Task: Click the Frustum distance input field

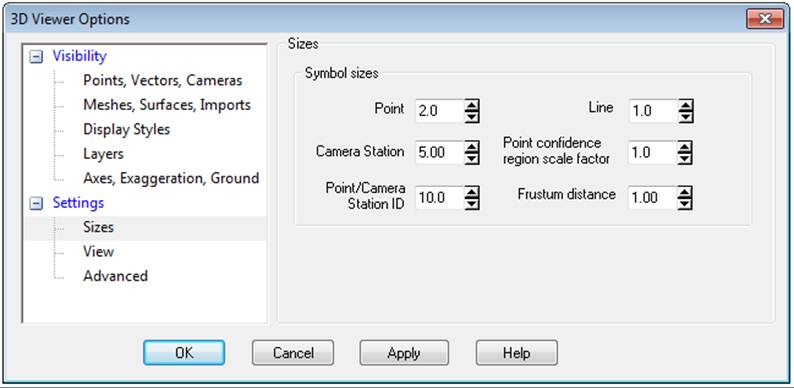Action: (x=653, y=198)
